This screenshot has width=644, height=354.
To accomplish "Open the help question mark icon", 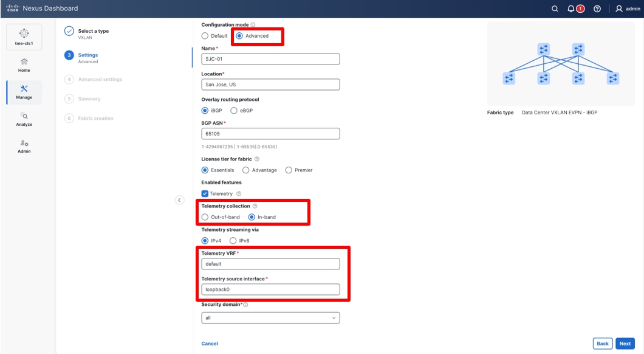I will point(596,9).
